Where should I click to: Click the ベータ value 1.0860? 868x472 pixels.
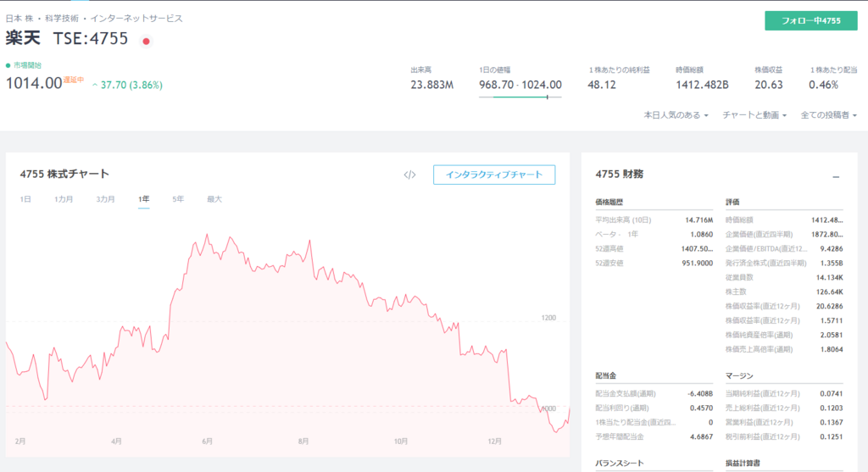(x=701, y=235)
